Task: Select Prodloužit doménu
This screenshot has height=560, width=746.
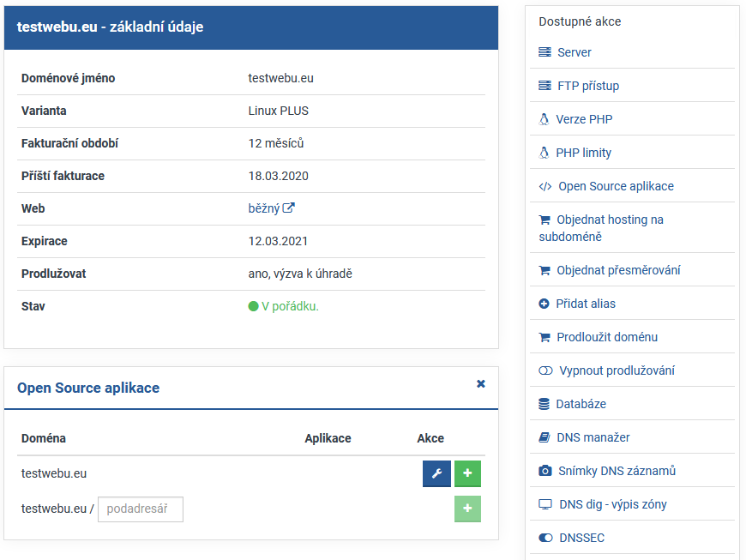Action: point(606,337)
